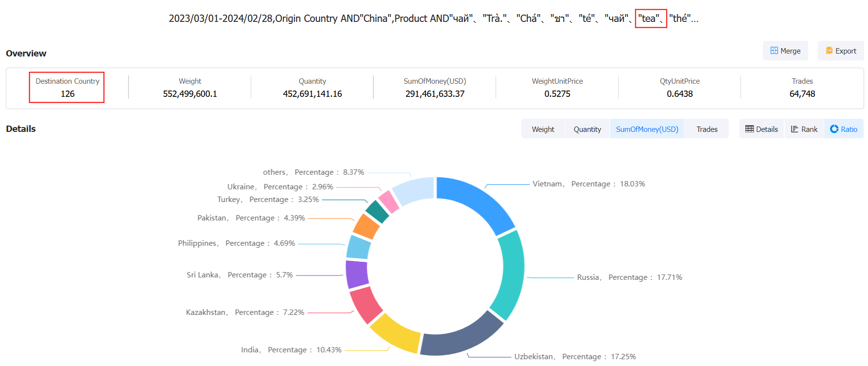Image resolution: width=868 pixels, height=366 pixels.
Task: Select the Sri Lanka purple segment
Action: (357, 274)
